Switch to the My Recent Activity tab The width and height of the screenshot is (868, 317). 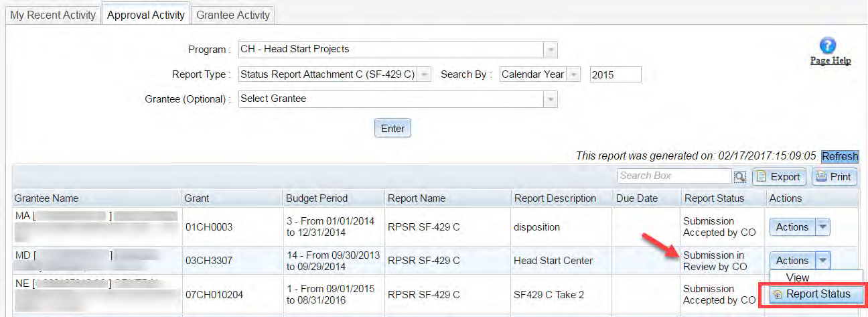tap(53, 15)
